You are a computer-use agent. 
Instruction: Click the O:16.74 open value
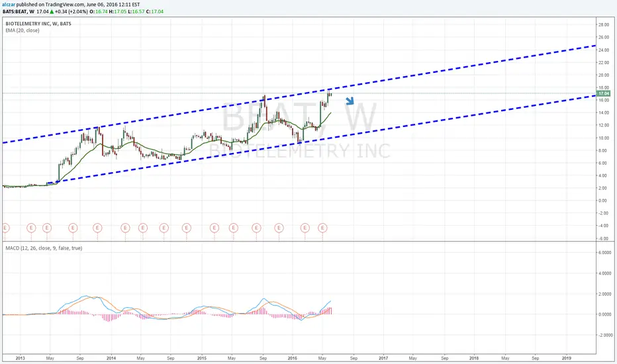99,11
